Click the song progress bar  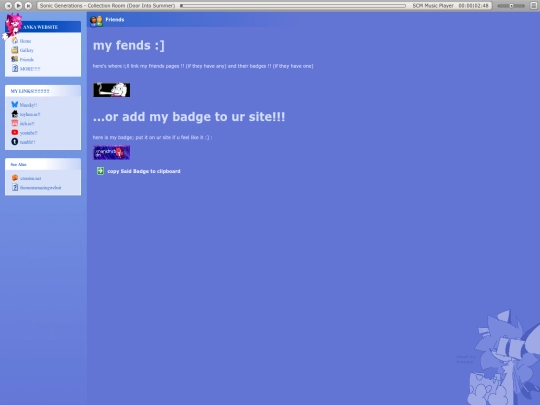[x=293, y=6]
